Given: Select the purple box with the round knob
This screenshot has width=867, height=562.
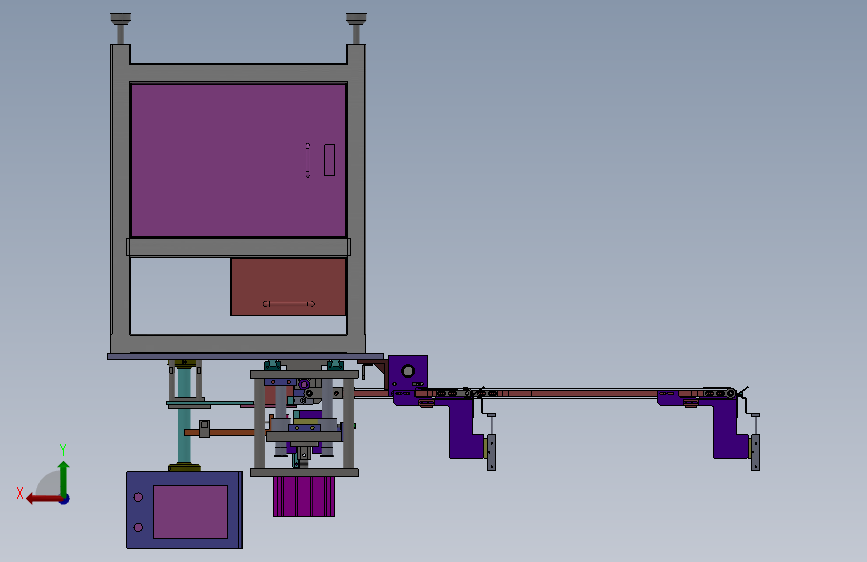Looking at the screenshot, I should pyautogui.click(x=408, y=374).
